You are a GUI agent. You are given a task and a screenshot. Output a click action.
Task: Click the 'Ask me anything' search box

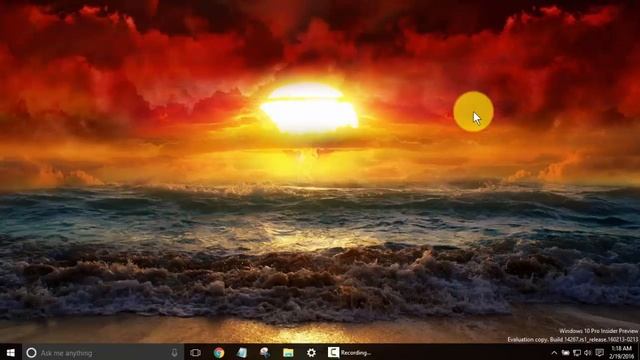[x=102, y=353]
